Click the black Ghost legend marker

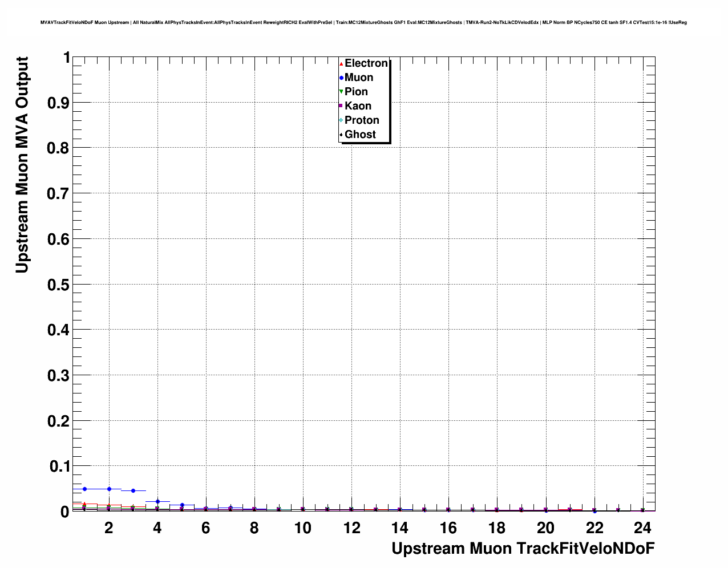341,135
